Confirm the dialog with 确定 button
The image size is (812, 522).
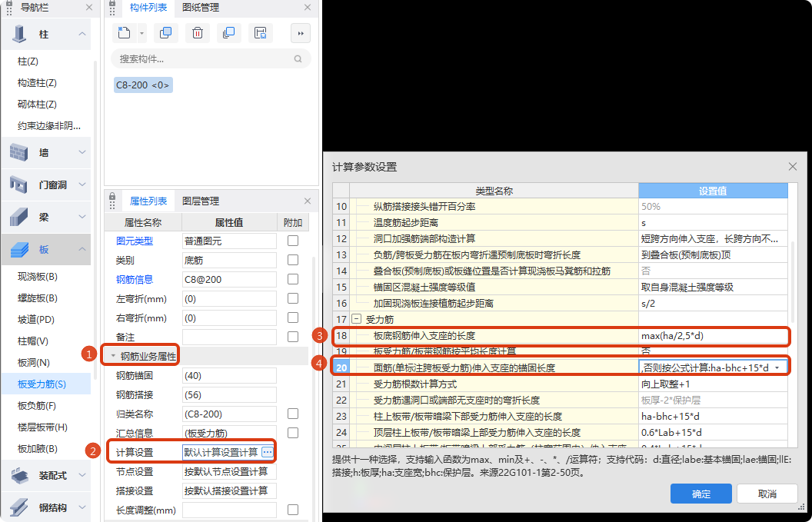click(701, 494)
